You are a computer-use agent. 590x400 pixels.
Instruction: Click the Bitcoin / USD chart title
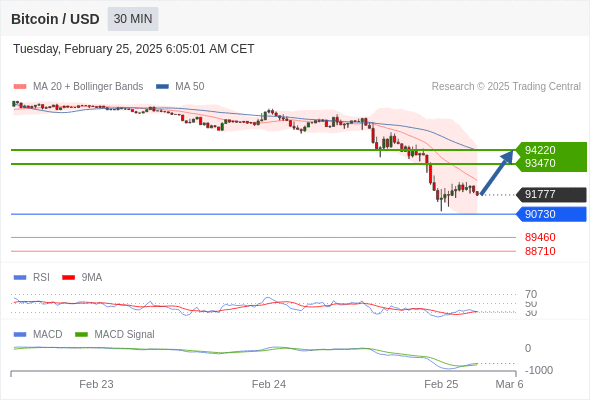55,19
